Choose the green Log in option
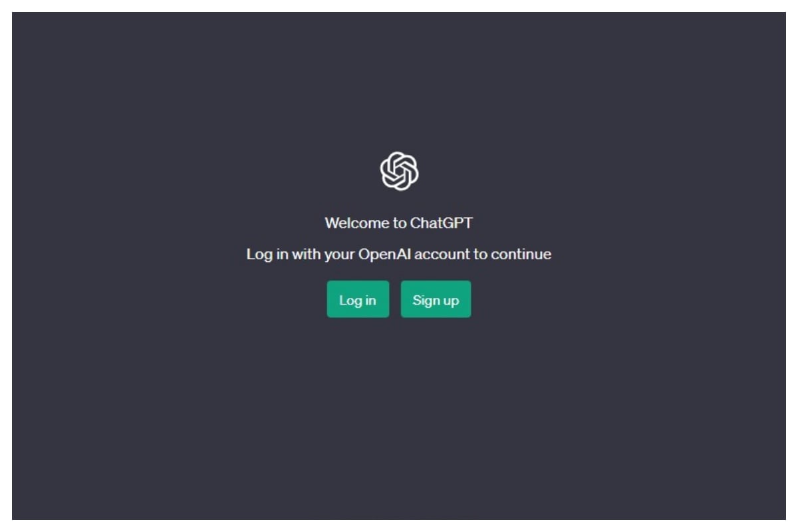 tap(358, 299)
